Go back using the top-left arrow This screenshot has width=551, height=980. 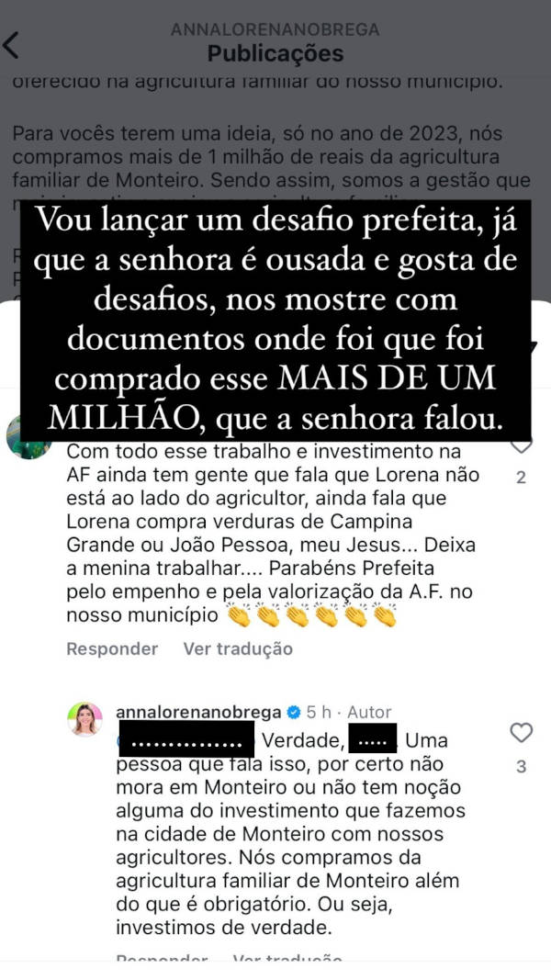click(x=11, y=45)
